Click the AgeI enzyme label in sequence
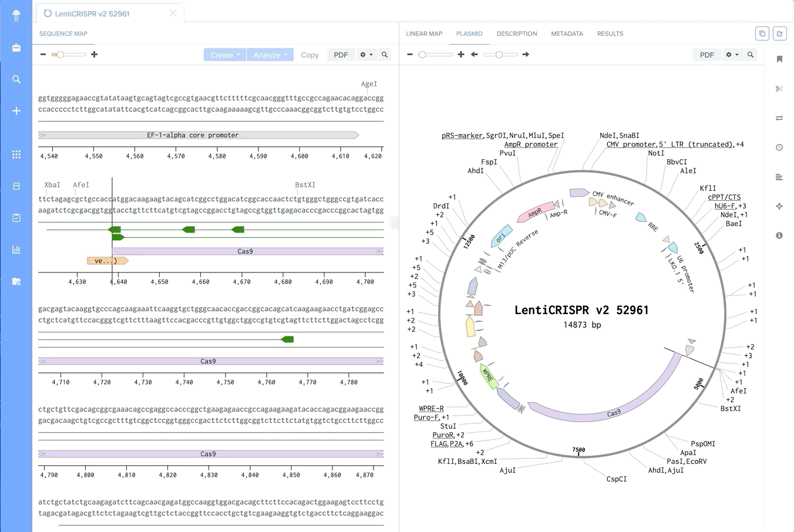This screenshot has width=794, height=532. (369, 84)
